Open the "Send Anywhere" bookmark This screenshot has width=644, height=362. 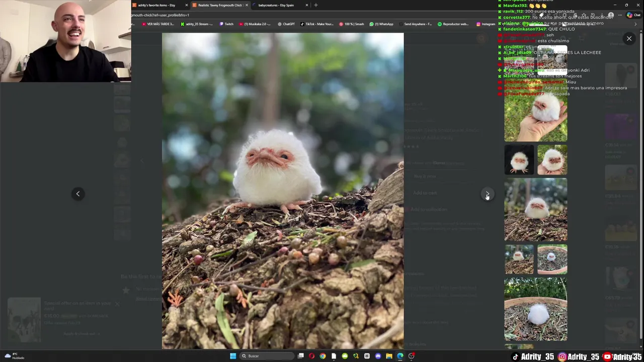415,24
